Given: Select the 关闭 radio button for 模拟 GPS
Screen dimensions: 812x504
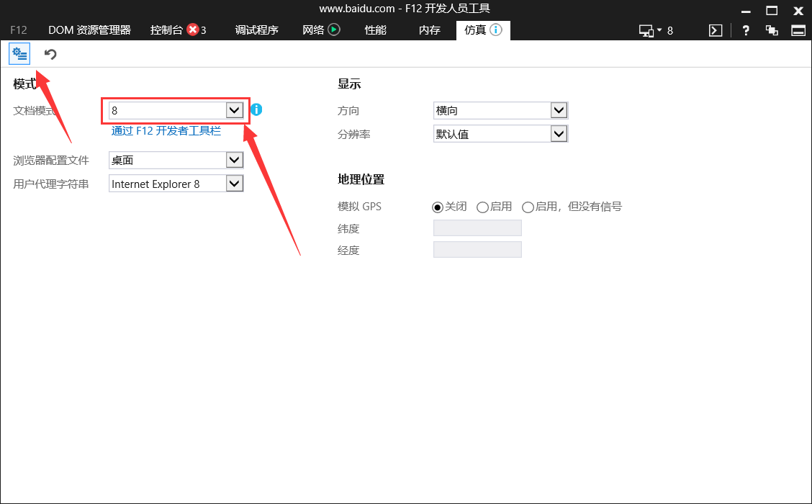Looking at the screenshot, I should (x=438, y=207).
